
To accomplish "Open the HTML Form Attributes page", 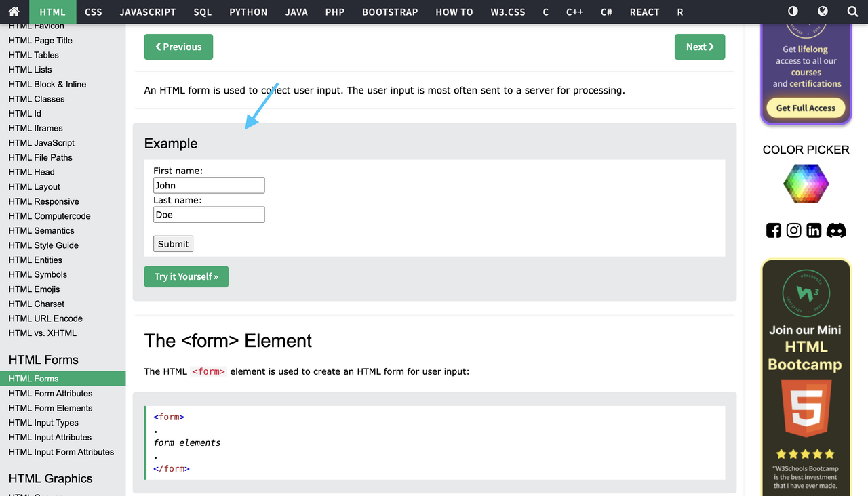I will point(51,393).
